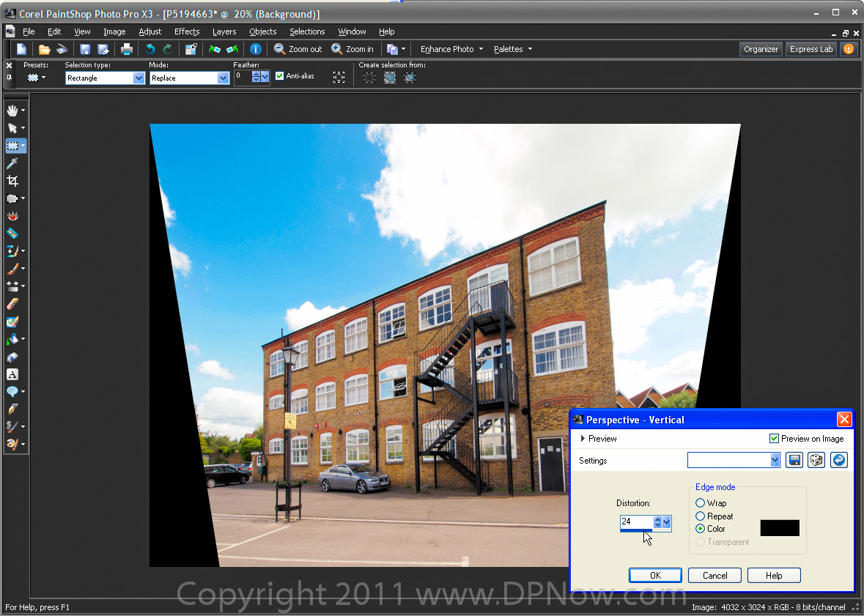Click the Undo arrow icon

pyautogui.click(x=150, y=49)
